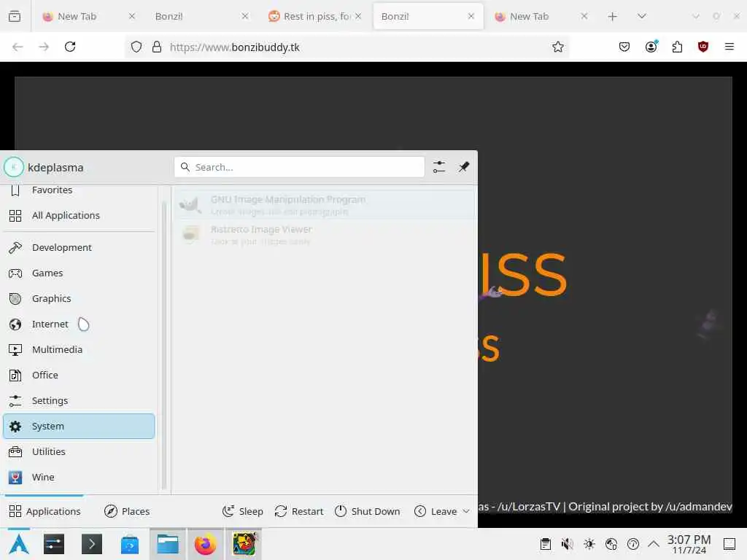Open the brightness tray icon
This screenshot has width=747, height=560.
(589, 544)
